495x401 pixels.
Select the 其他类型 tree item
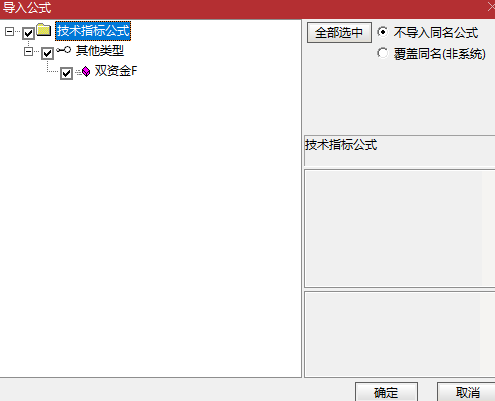tap(100, 51)
